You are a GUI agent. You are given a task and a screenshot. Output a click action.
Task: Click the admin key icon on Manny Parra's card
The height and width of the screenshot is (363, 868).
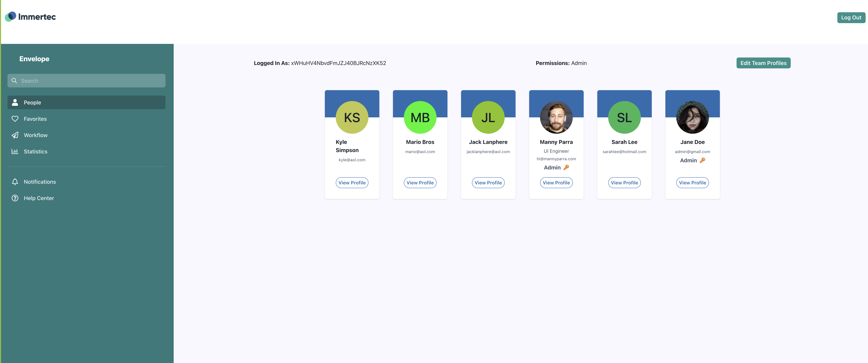tap(566, 167)
